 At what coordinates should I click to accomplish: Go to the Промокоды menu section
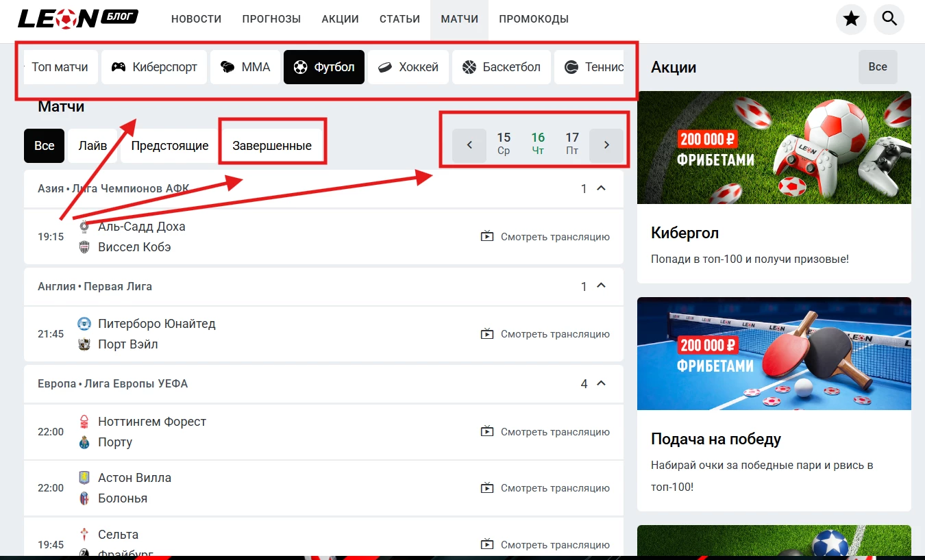click(x=533, y=19)
